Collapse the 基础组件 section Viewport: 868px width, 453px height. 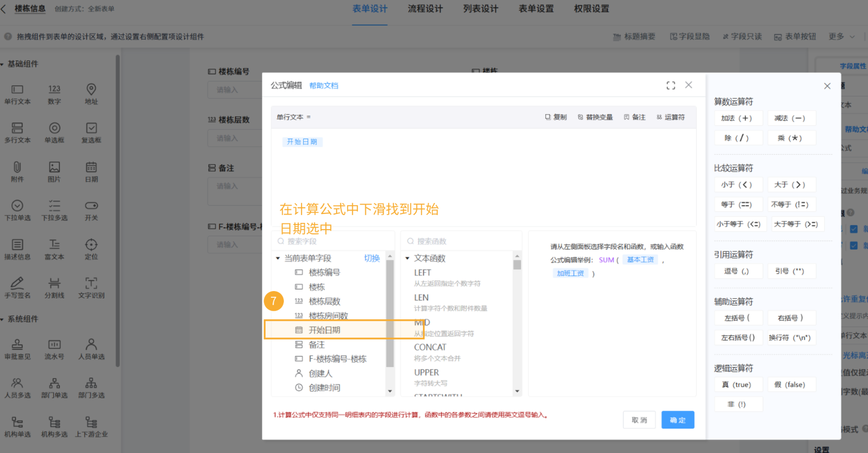(x=2, y=64)
